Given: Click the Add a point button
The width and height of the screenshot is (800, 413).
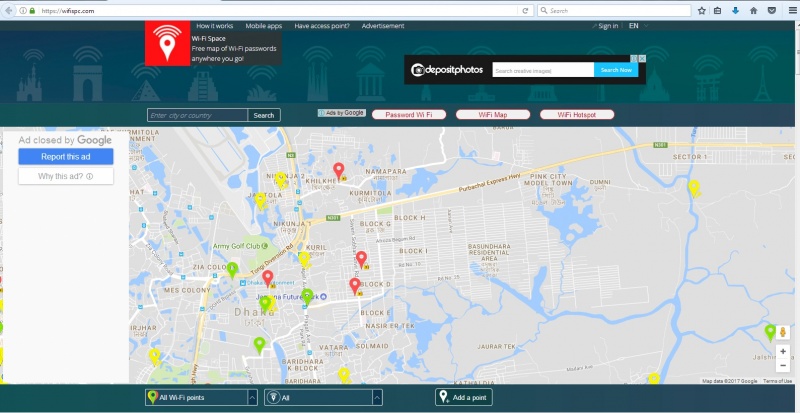Looking at the screenshot, I should click(464, 397).
